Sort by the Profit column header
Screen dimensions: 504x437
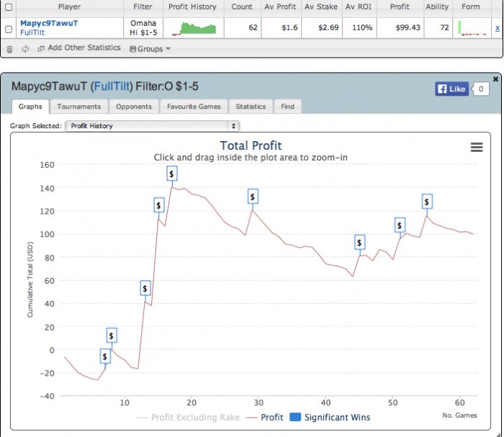click(400, 6)
